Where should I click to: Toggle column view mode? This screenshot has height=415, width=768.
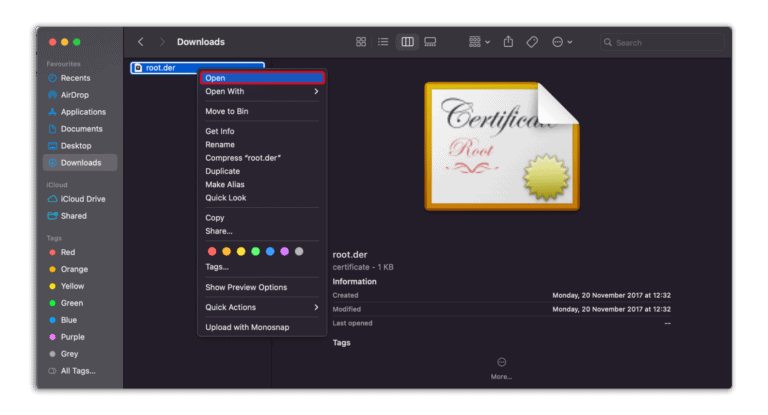[x=407, y=42]
